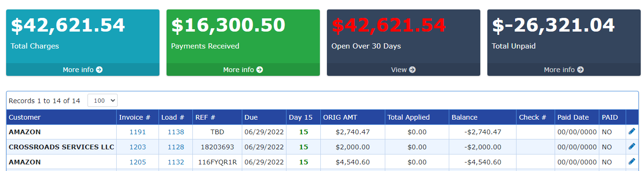644x171 pixels.
Task: Click the Paid Date column header
Action: point(573,117)
